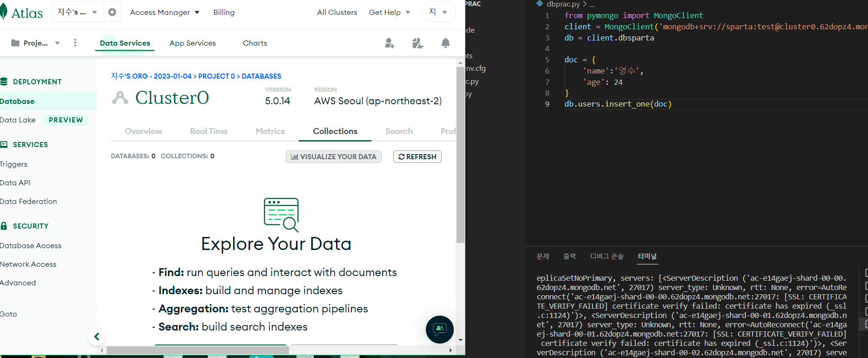Open the project folder icon
Image resolution: width=868 pixels, height=358 pixels.
tap(15, 43)
